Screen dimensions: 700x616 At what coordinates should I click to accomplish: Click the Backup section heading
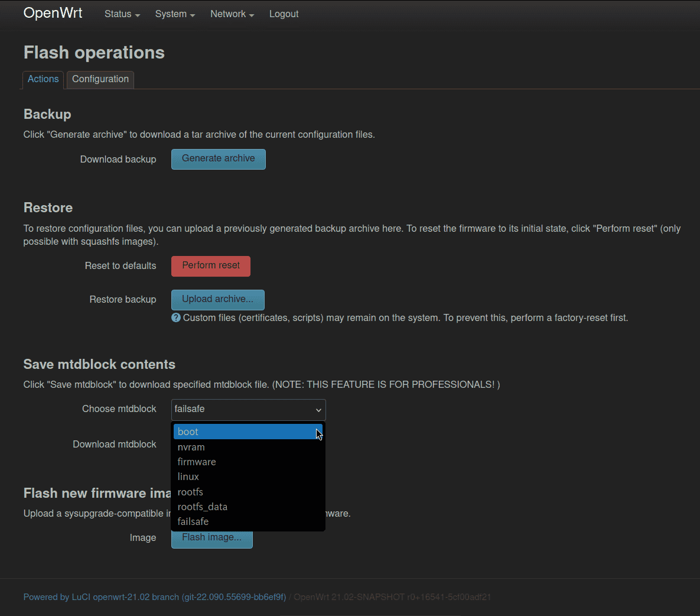(x=47, y=114)
